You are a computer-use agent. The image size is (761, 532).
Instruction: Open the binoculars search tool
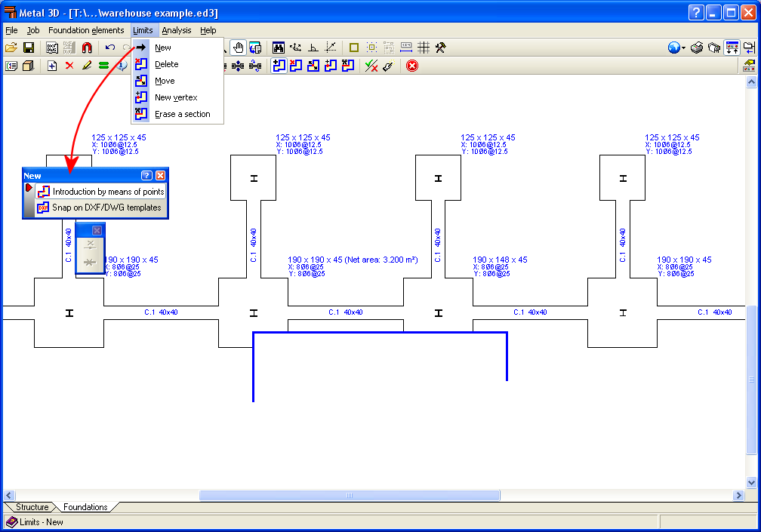pos(279,48)
